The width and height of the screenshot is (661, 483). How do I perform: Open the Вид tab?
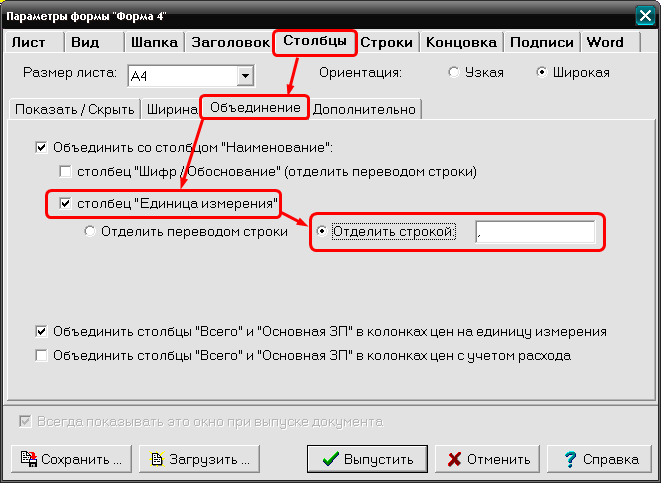94,42
